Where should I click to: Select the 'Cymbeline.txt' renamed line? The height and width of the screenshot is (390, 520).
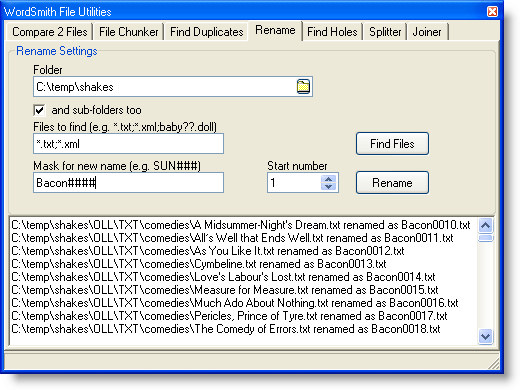tap(199, 264)
